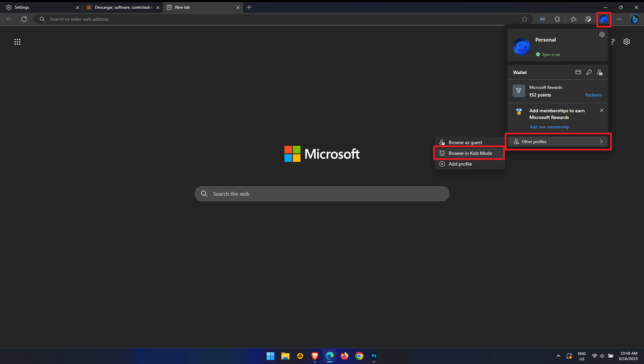Close the New tab tab
This screenshot has height=364, width=644.
click(238, 7)
